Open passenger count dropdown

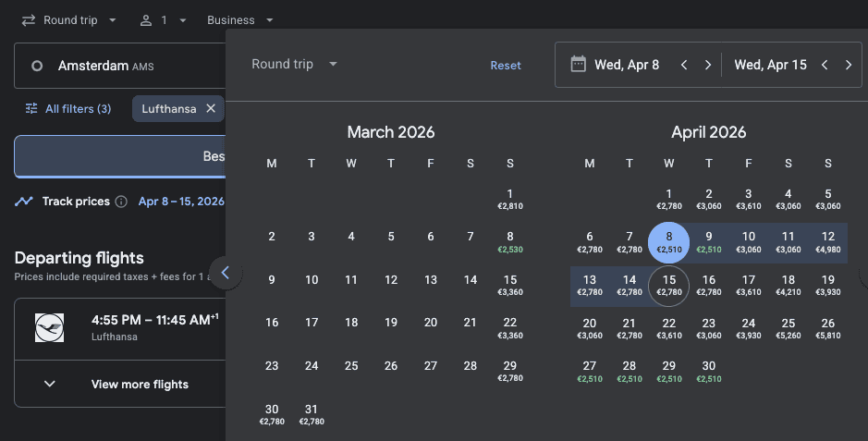163,19
